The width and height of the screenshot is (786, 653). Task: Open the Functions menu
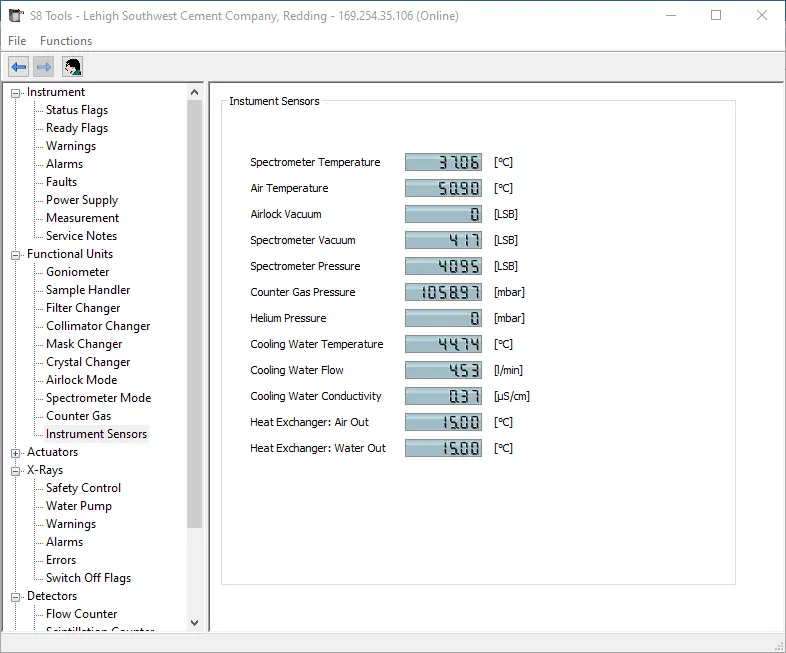(66, 41)
